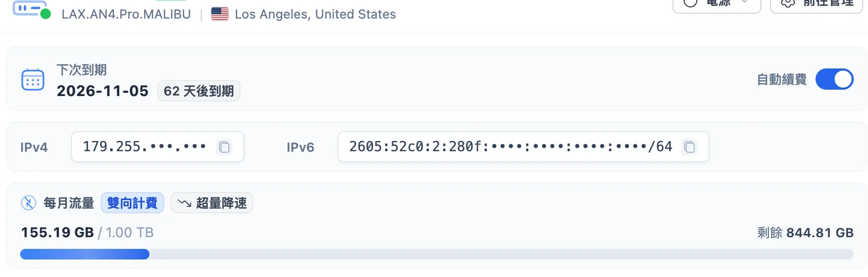Image resolution: width=868 pixels, height=277 pixels.
Task: Click the United States flag icon
Action: (x=220, y=14)
